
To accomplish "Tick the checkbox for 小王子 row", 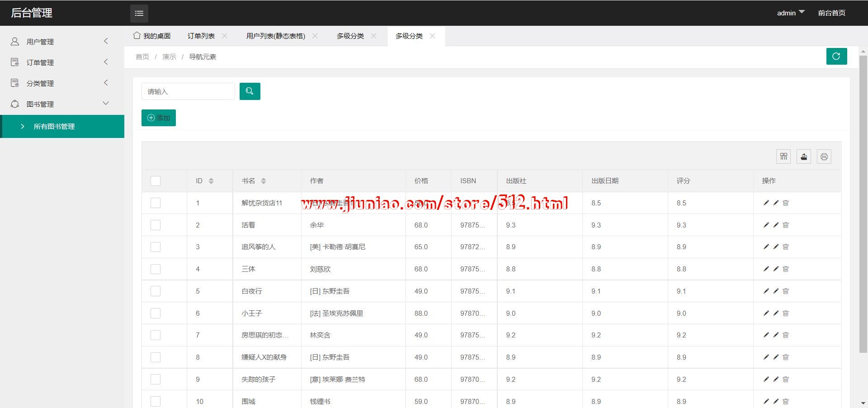I will [156, 313].
